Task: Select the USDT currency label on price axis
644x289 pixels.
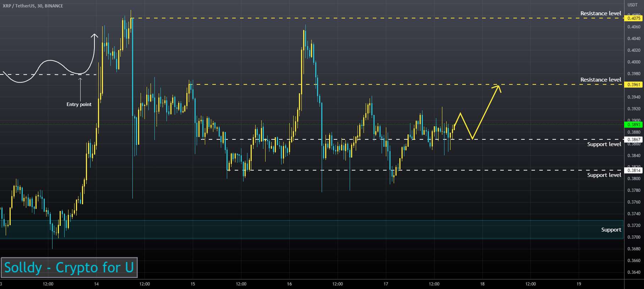Action: pos(632,5)
